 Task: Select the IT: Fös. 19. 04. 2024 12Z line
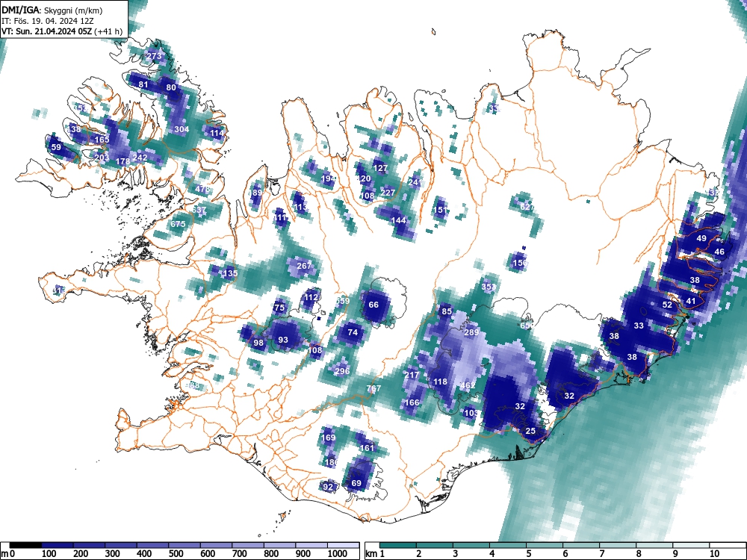tap(47, 21)
